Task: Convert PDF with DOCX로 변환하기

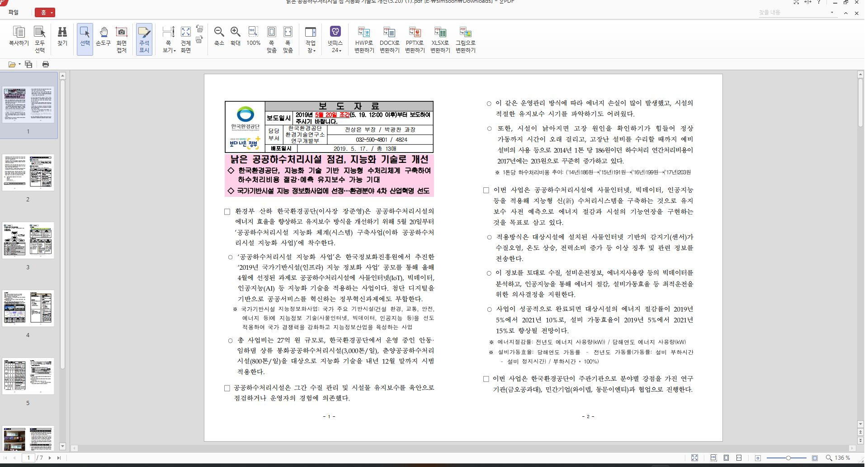Action: click(390, 39)
